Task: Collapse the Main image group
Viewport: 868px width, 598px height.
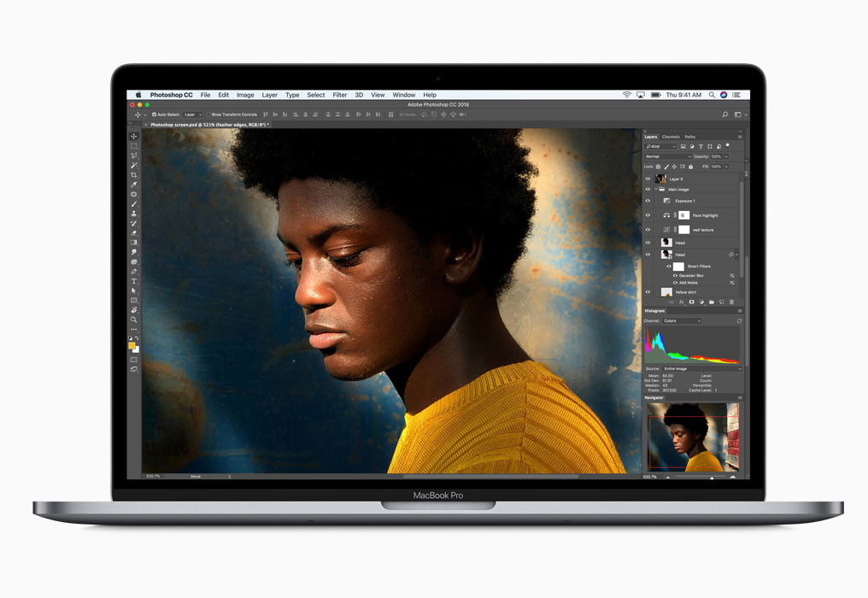Action: (x=656, y=190)
